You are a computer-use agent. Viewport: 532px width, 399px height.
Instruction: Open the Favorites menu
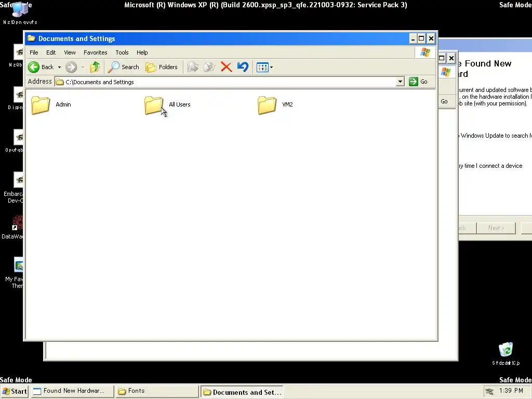(96, 52)
